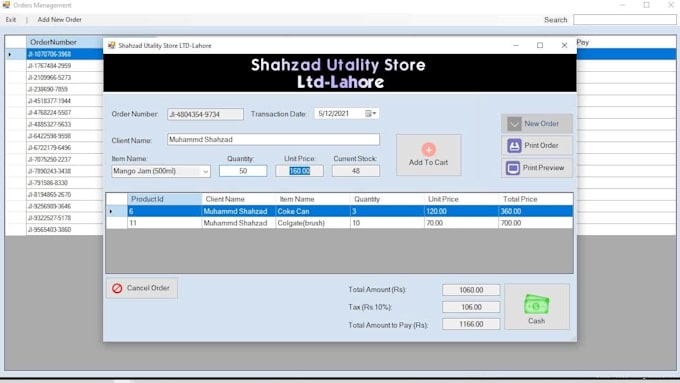The image size is (680, 383).
Task: Select order JI-9322527-5178 in the list
Action: click(64, 218)
